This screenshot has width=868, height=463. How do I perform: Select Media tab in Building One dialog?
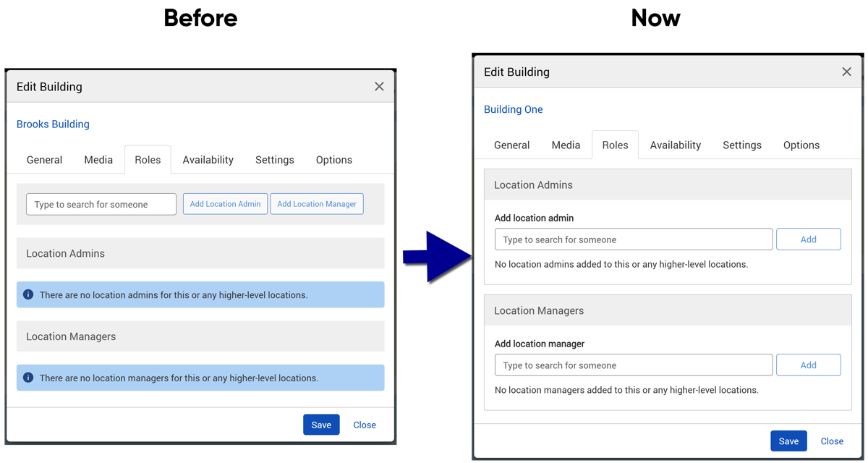pos(566,145)
